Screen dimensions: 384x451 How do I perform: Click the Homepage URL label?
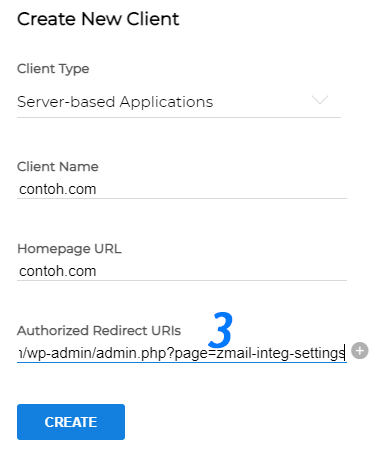coord(69,249)
